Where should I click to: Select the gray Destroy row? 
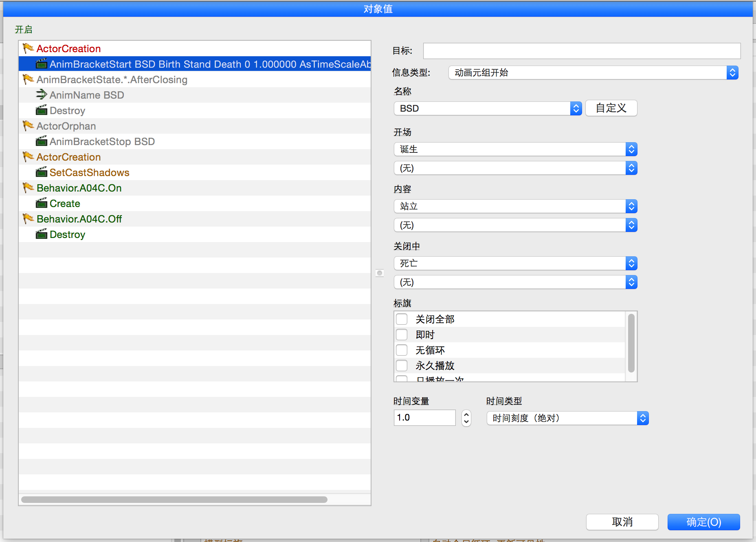(x=195, y=110)
